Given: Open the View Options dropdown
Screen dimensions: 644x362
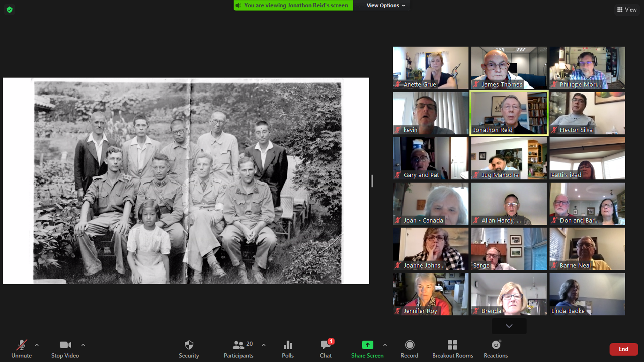Looking at the screenshot, I should point(385,6).
